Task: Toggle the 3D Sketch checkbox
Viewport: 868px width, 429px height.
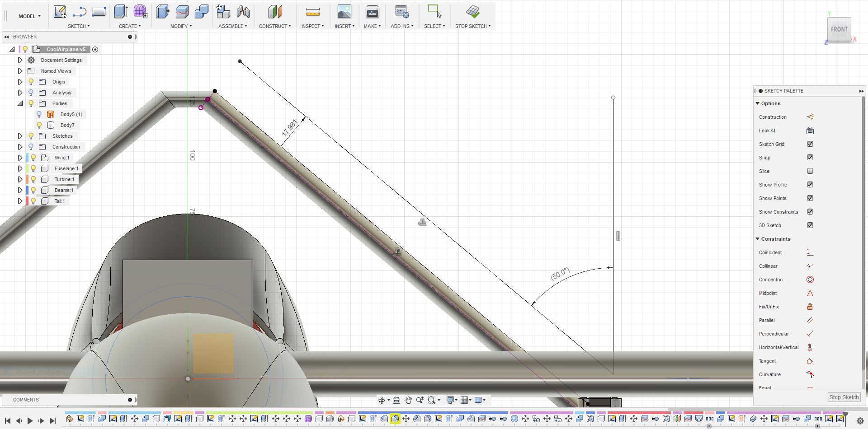Action: click(x=810, y=225)
